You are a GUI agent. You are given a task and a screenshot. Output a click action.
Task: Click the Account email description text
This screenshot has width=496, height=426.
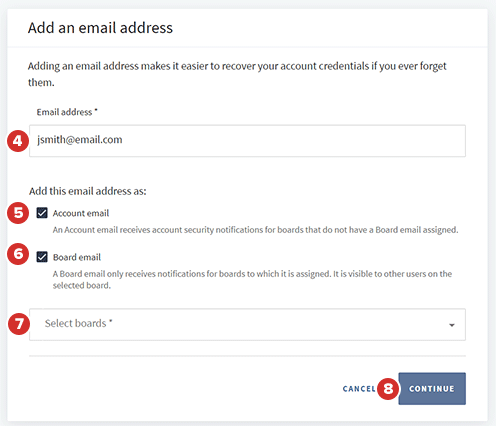click(x=255, y=230)
